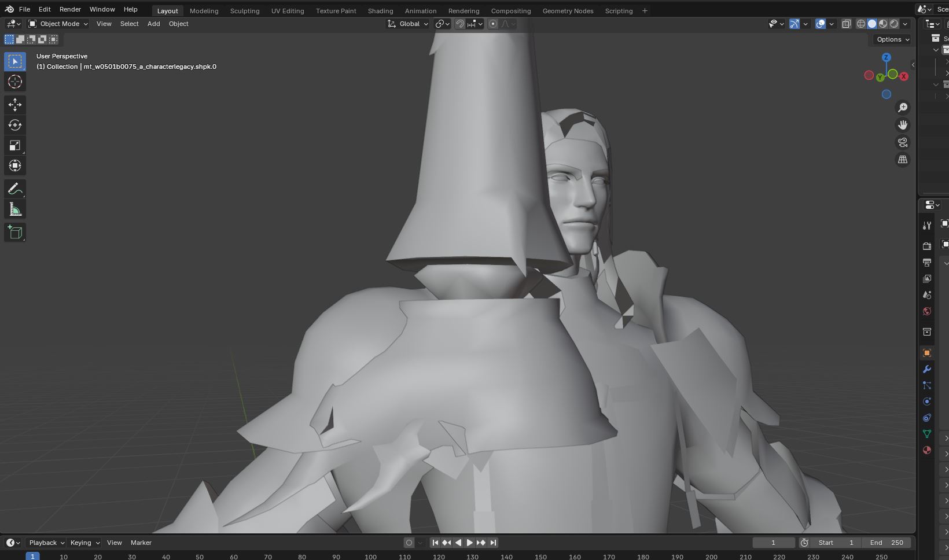Select the Select Box tool

pyautogui.click(x=15, y=61)
